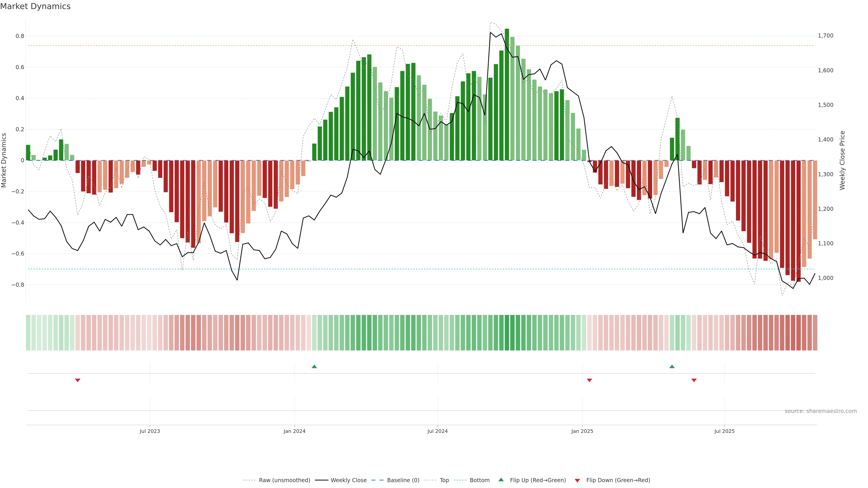Click the Flip Down legend triangle icon
This screenshot has height=488, width=868.
(577, 480)
